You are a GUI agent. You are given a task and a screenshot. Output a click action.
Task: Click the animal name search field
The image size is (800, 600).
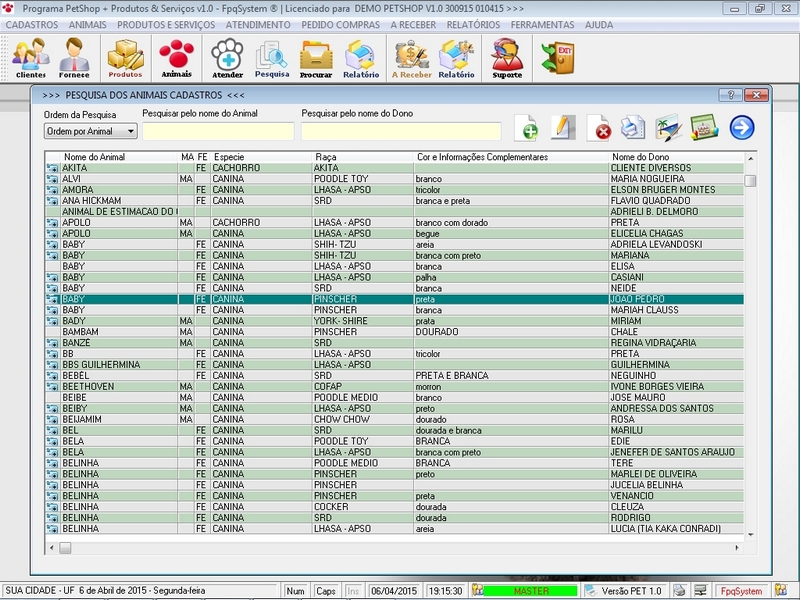[x=218, y=131]
